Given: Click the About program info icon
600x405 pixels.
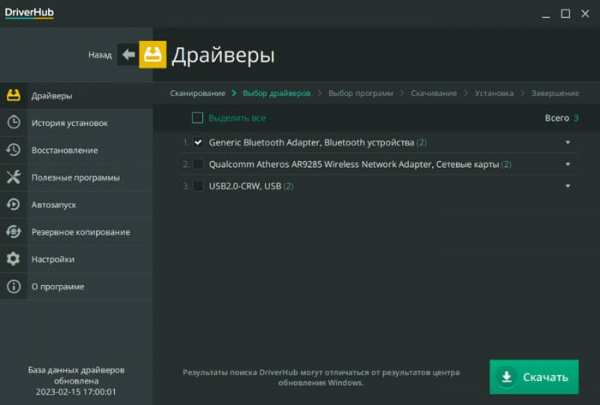Looking at the screenshot, I should click(13, 286).
